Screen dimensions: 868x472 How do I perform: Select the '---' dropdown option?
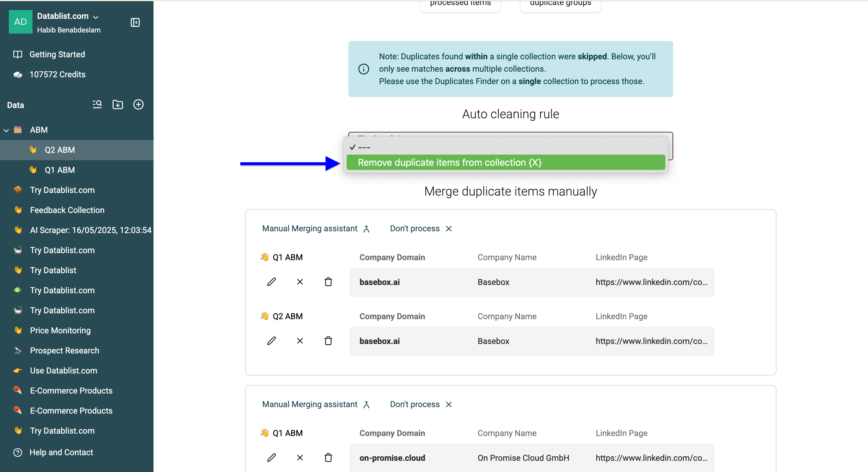[505, 147]
